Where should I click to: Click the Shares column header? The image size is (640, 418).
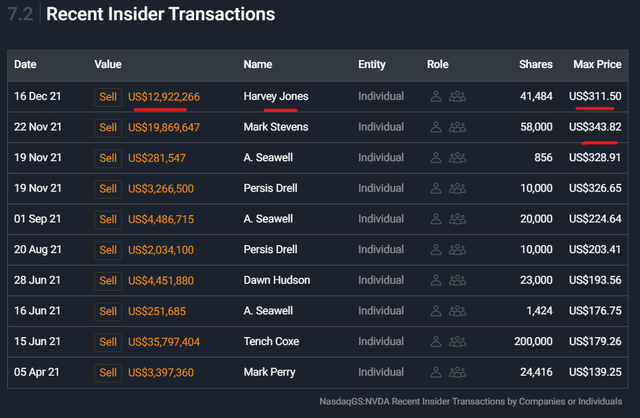[x=535, y=65]
